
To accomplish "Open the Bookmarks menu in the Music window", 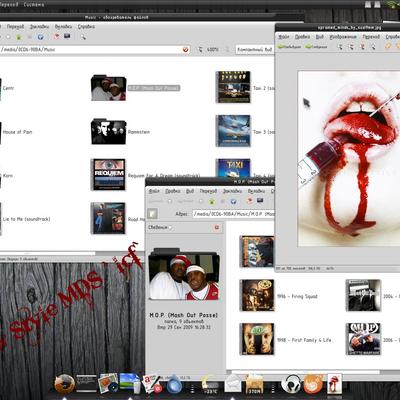I will coord(39,27).
